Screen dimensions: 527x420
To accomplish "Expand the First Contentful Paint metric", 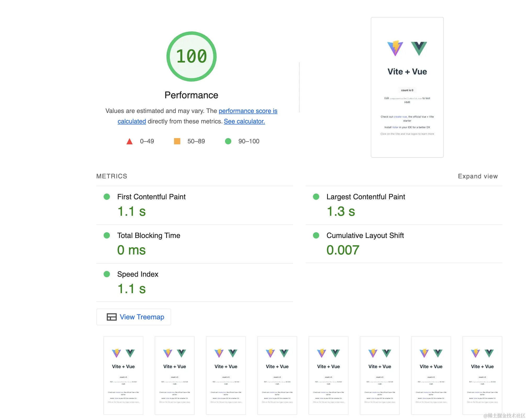I will 151,197.
